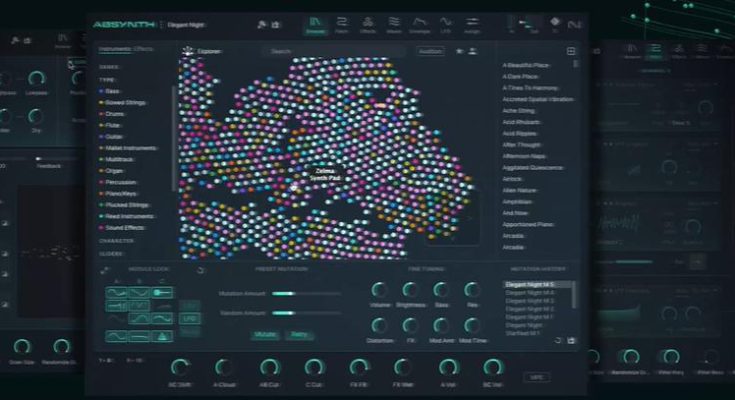Expand the Character filter section
The width and height of the screenshot is (735, 400).
[x=117, y=241]
